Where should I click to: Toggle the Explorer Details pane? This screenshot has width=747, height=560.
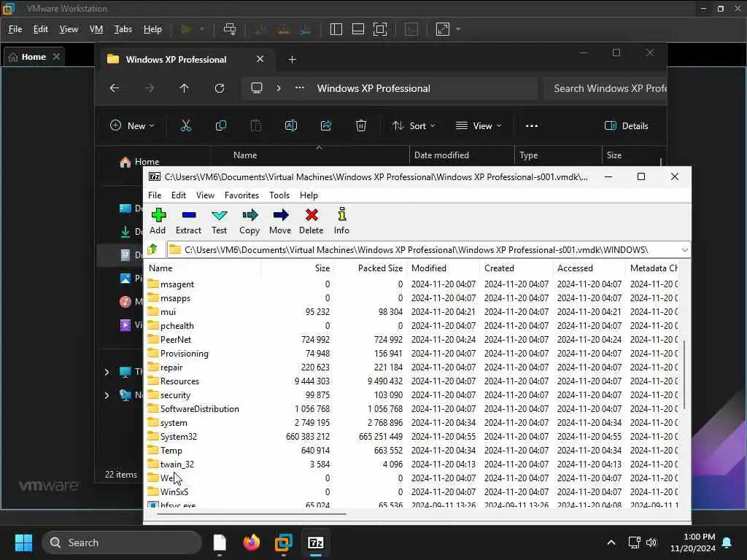[x=626, y=125]
